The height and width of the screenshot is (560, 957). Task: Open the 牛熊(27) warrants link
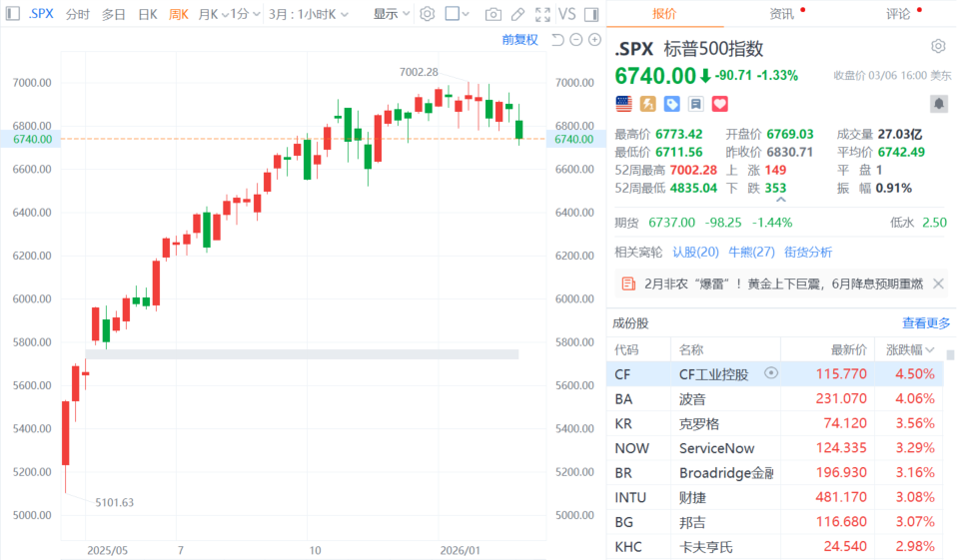click(751, 252)
